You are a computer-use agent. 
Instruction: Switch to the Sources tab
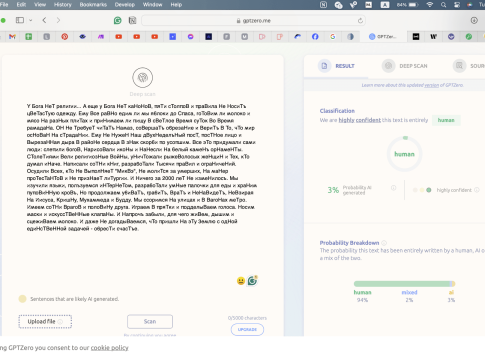[x=469, y=66]
